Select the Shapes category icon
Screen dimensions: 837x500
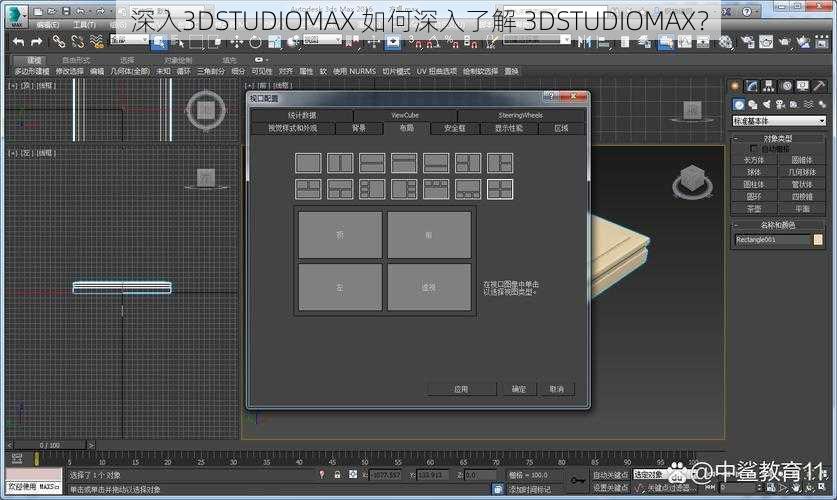point(753,105)
